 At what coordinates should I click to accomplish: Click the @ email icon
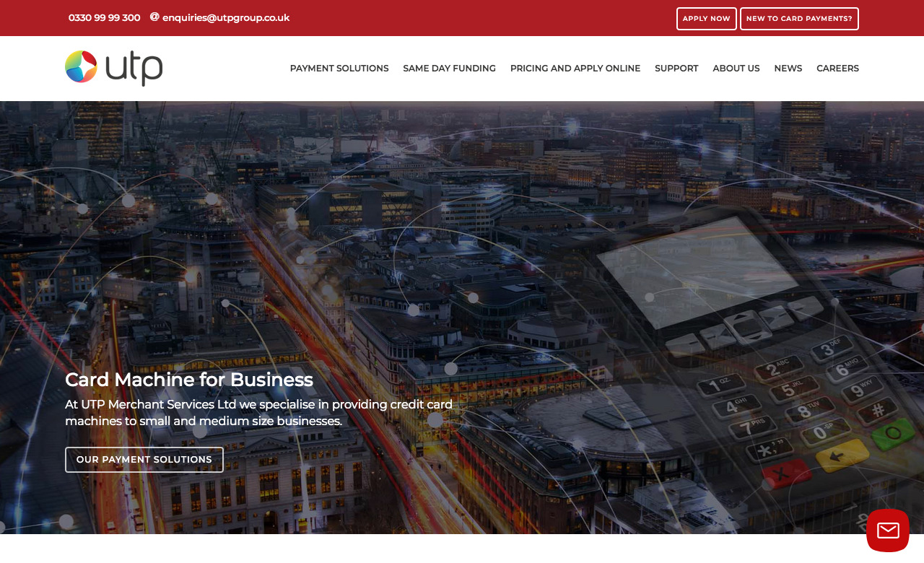(154, 17)
